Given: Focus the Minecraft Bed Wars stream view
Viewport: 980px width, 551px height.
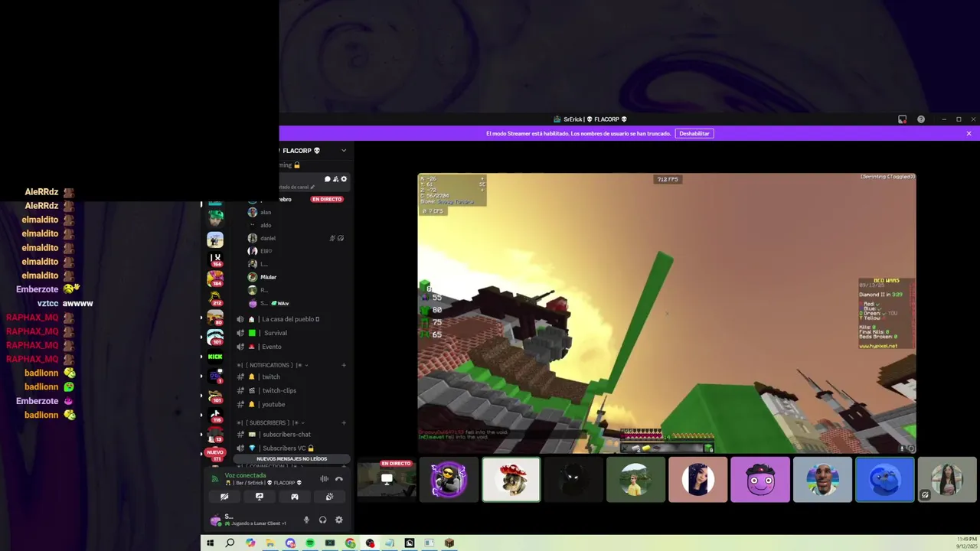Looking at the screenshot, I should 667,313.
